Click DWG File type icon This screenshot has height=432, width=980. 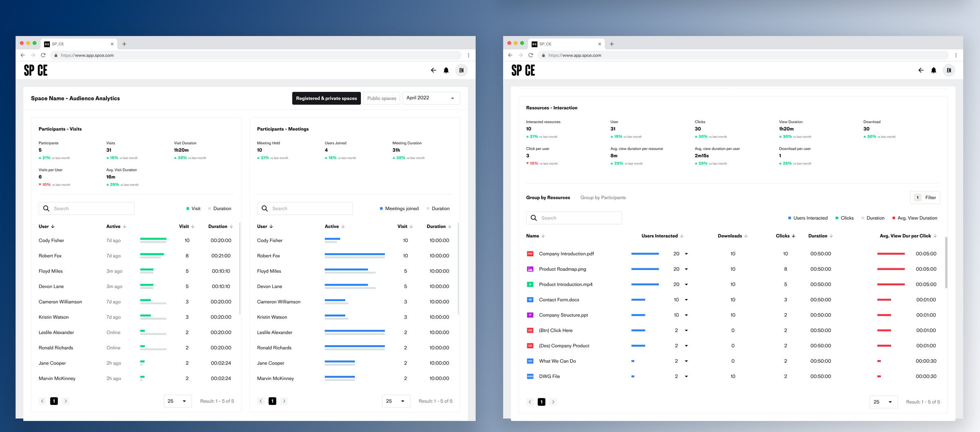530,376
